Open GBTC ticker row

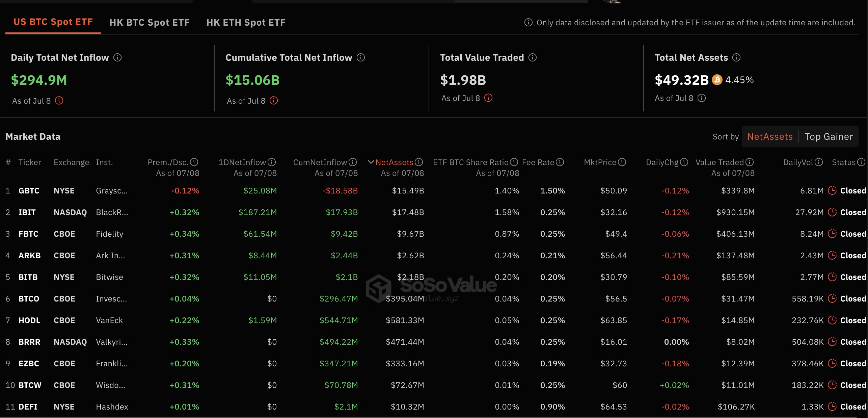point(29,190)
